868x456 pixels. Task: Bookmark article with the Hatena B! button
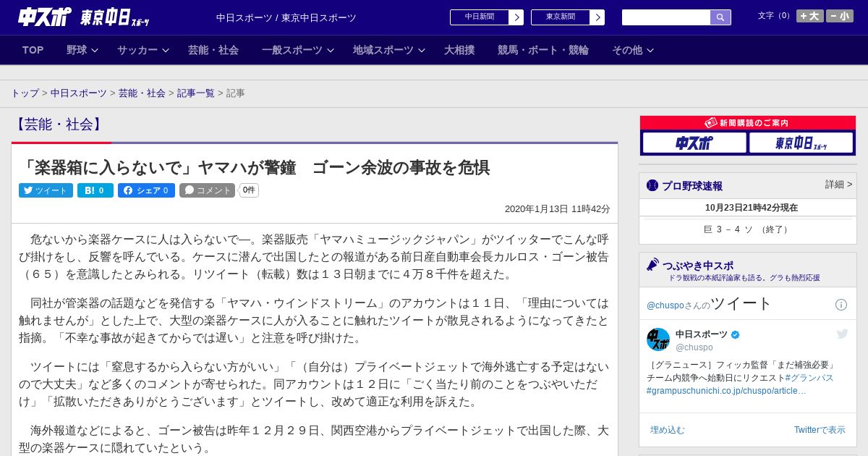95,190
